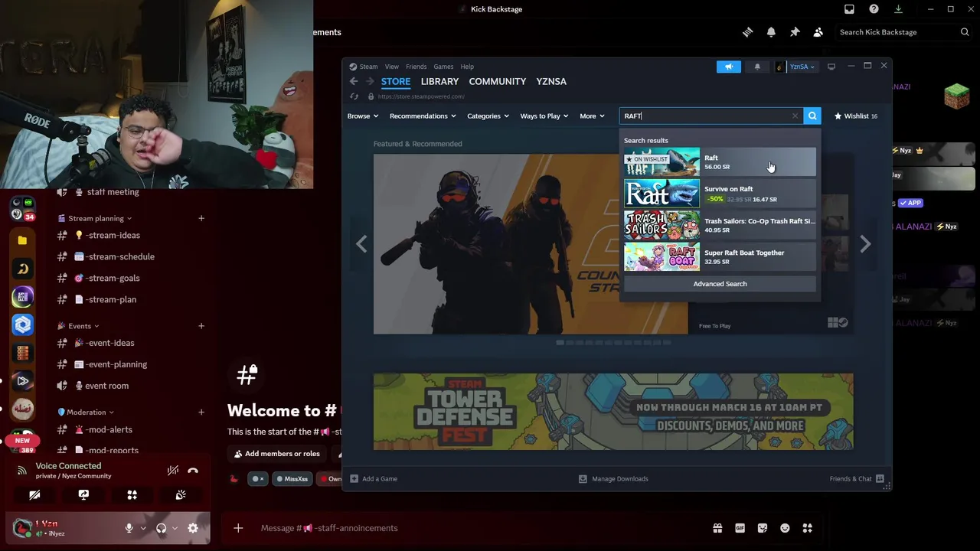Attach a file with plus button
Viewport: 980px width, 551px height.
point(238,528)
